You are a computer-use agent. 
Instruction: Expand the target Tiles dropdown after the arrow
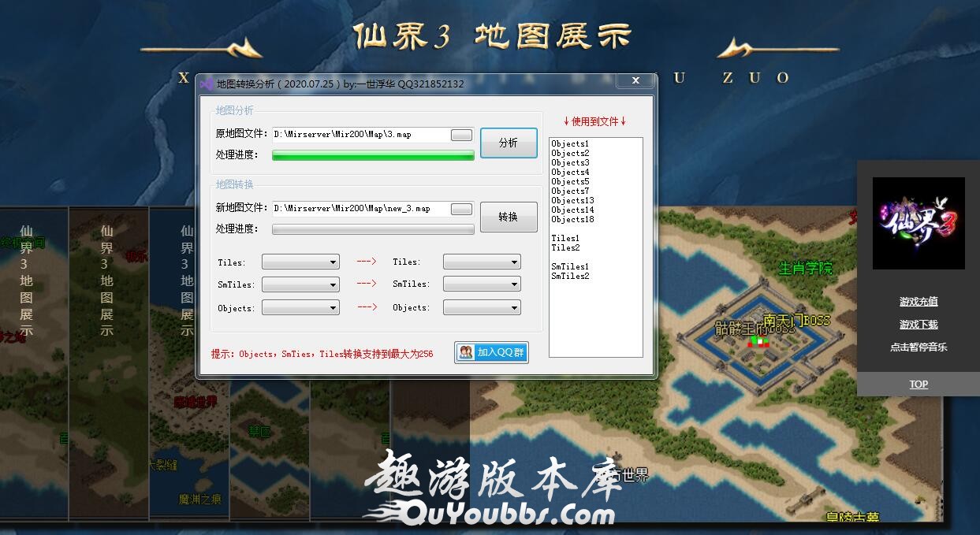click(x=482, y=262)
